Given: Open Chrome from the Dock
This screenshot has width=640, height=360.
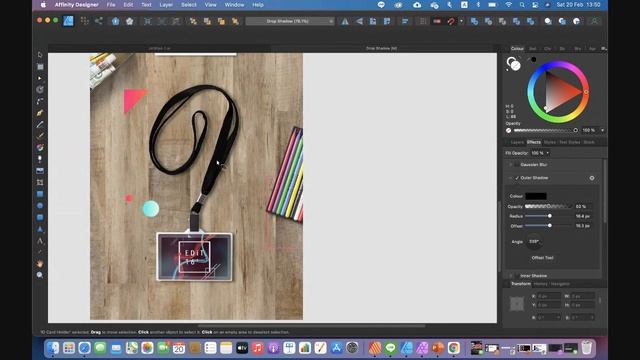Looking at the screenshot, I should coord(454,348).
